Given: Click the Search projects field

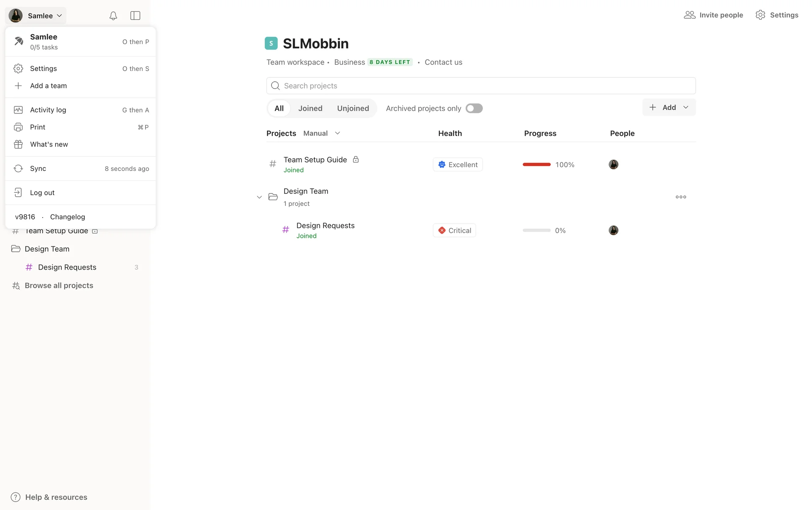Looking at the screenshot, I should click(x=481, y=86).
